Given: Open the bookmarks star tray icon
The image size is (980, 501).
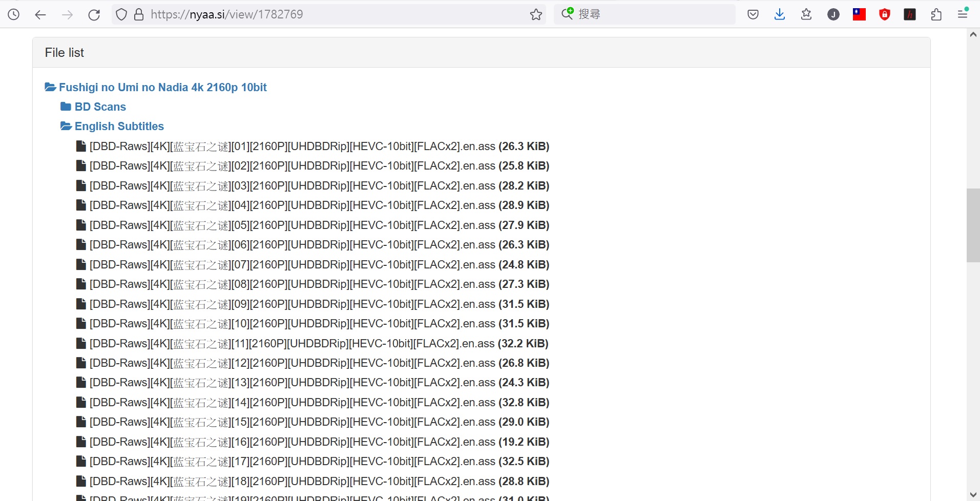Looking at the screenshot, I should point(806,14).
